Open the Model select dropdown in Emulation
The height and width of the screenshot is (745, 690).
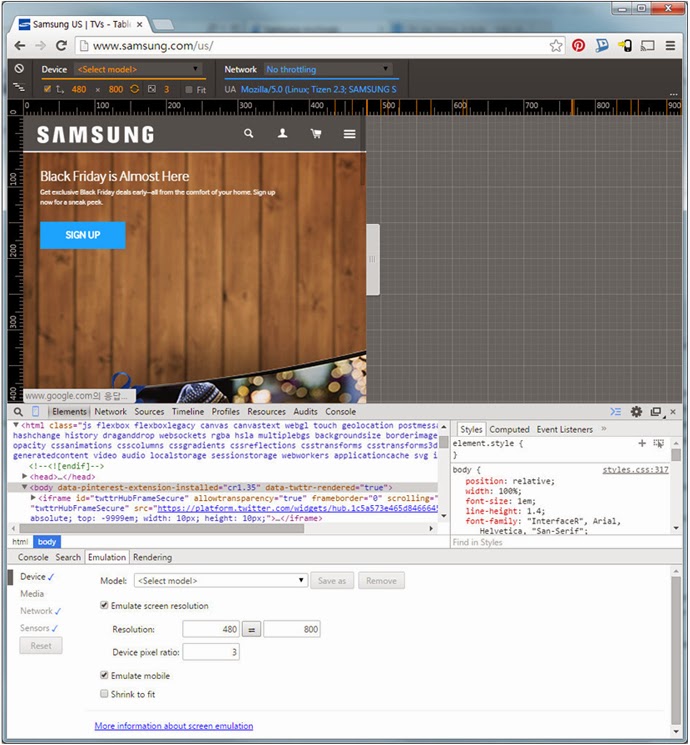coord(220,580)
